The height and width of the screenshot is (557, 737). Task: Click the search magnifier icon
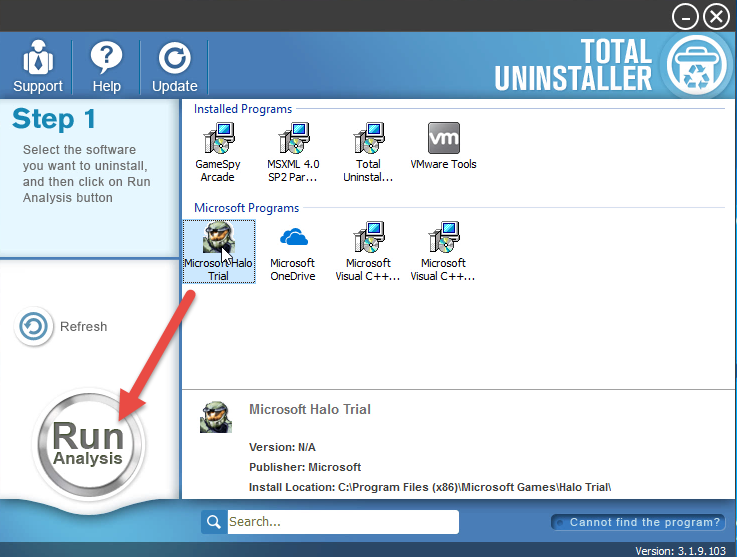click(214, 522)
